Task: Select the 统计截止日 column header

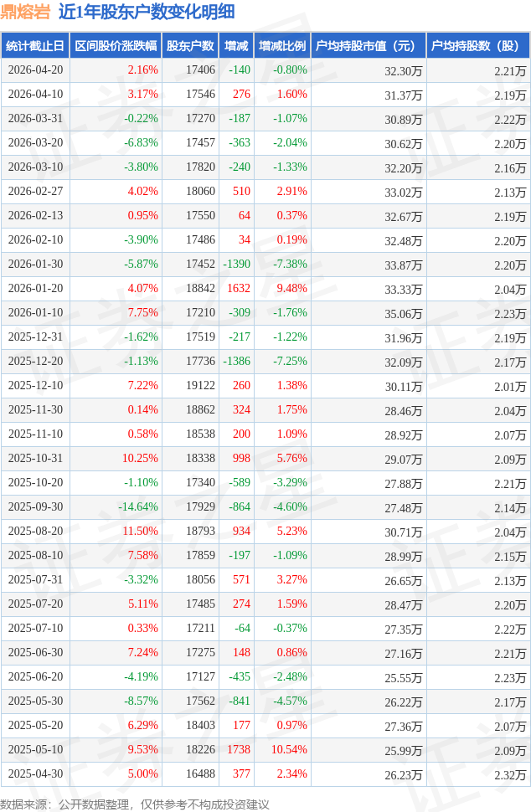Action: click(x=35, y=46)
